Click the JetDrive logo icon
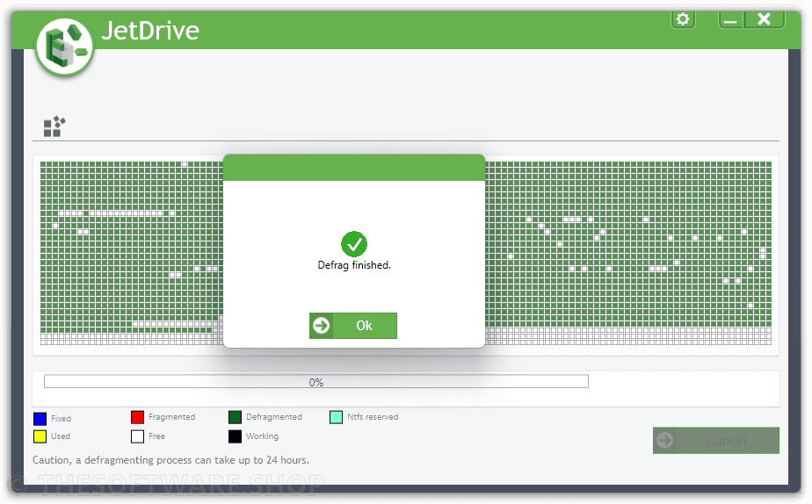This screenshot has height=504, width=812. 65,47
